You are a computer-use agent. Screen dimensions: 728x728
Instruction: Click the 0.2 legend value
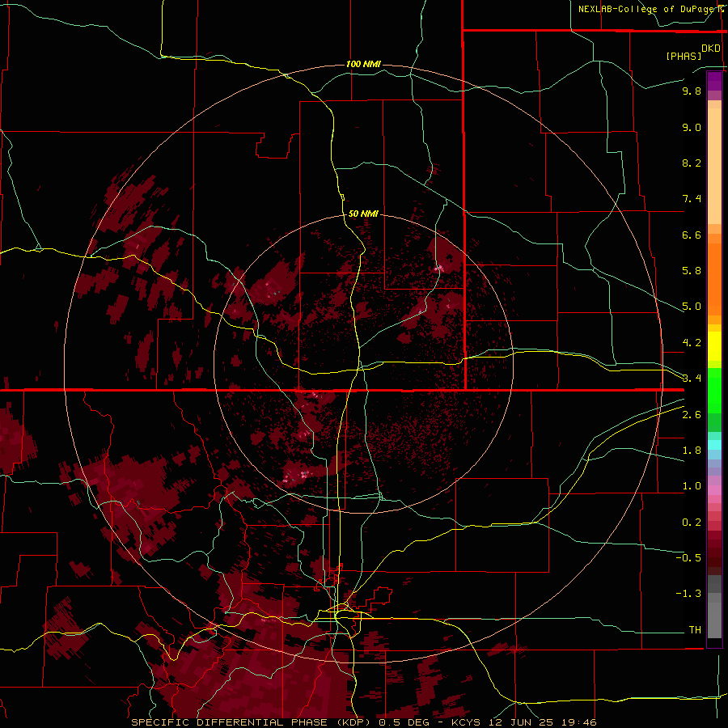click(x=692, y=523)
